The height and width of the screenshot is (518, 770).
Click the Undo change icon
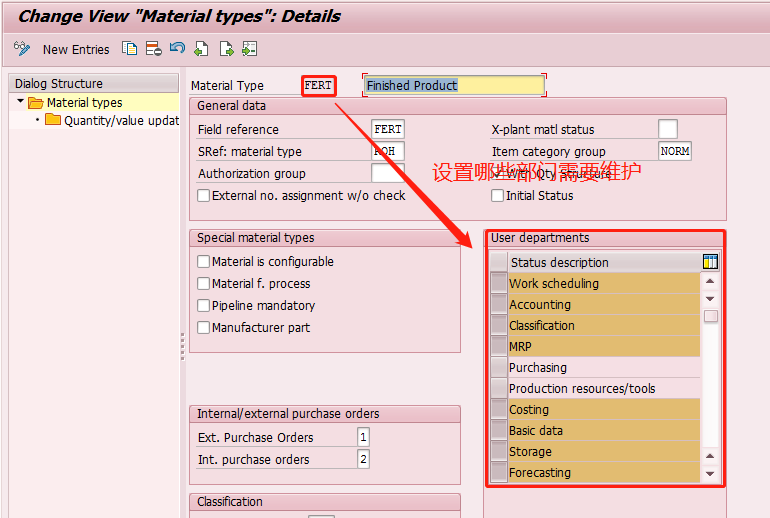point(177,48)
